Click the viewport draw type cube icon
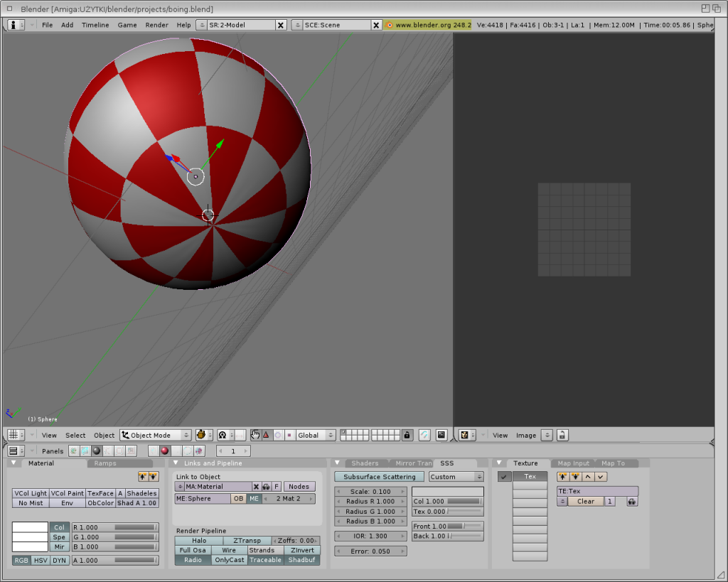This screenshot has height=582, width=728. [x=204, y=435]
